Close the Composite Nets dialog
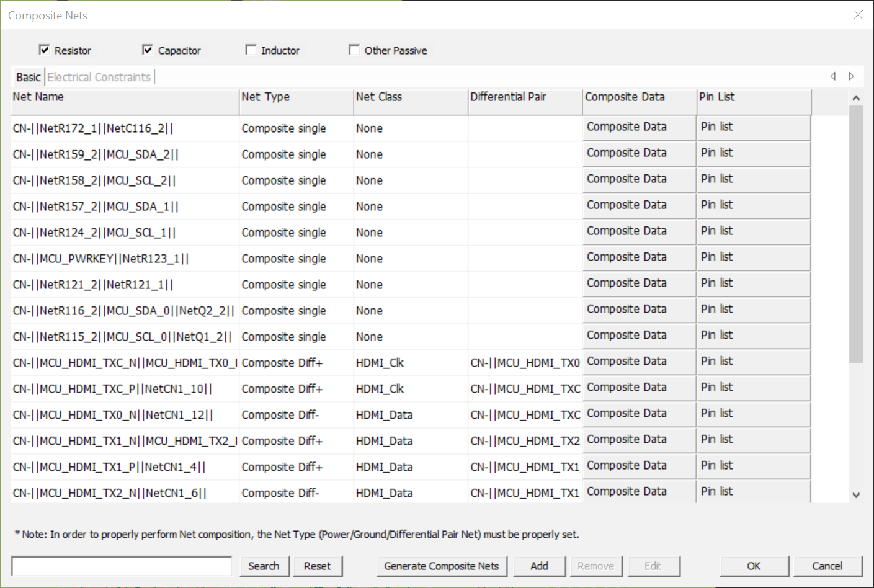 (858, 15)
